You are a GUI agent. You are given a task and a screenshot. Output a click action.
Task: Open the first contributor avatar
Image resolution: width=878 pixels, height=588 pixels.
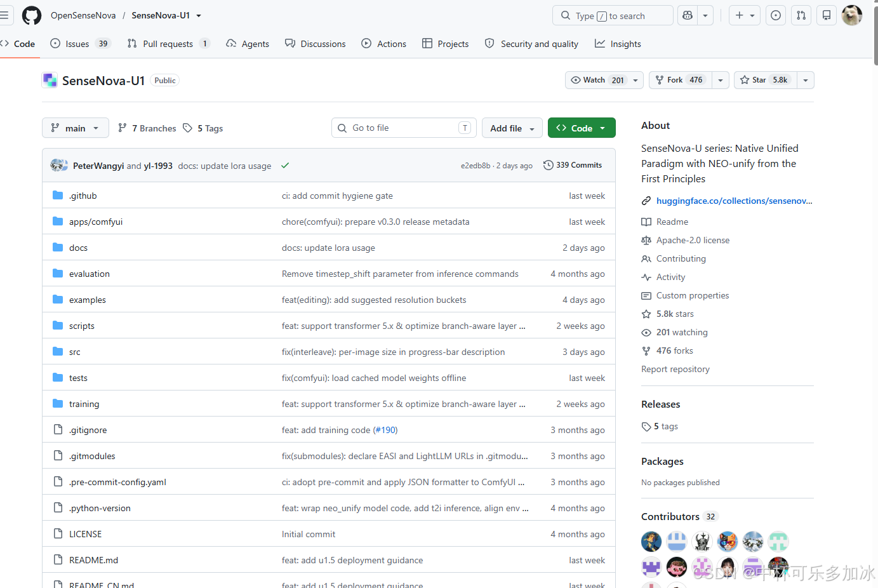click(651, 542)
